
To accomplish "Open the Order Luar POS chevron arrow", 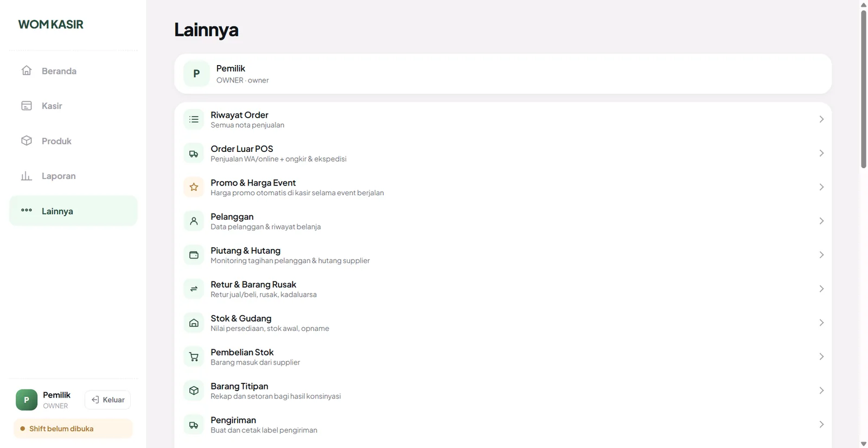I will coord(821,153).
